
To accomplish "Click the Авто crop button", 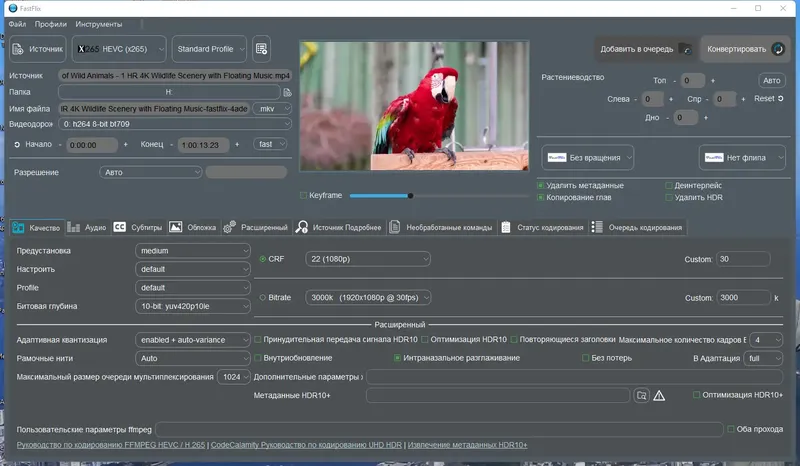I will (770, 80).
